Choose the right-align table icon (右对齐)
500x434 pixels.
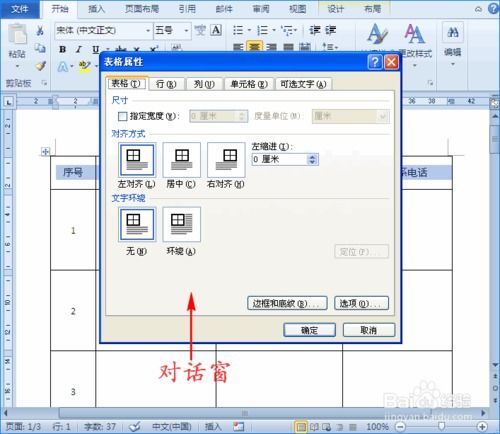pos(226,160)
